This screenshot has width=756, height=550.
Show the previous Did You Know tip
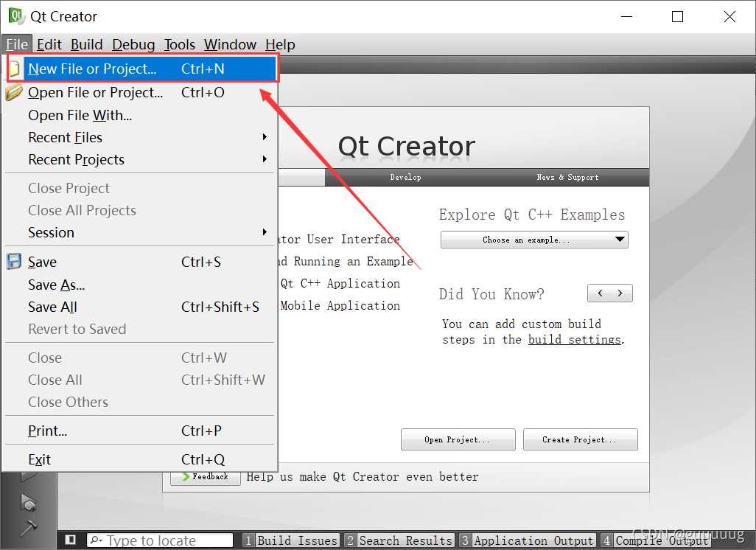pos(601,293)
